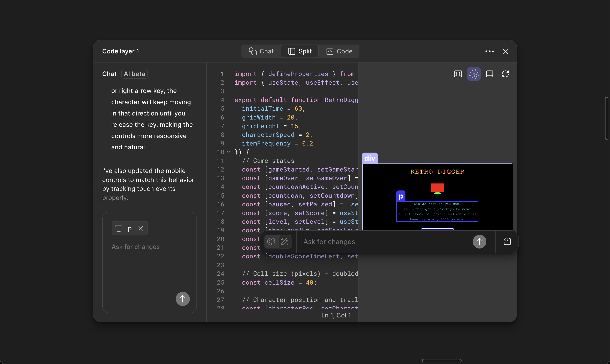Select the p element tag in preview
610x364 pixels.
click(401, 196)
